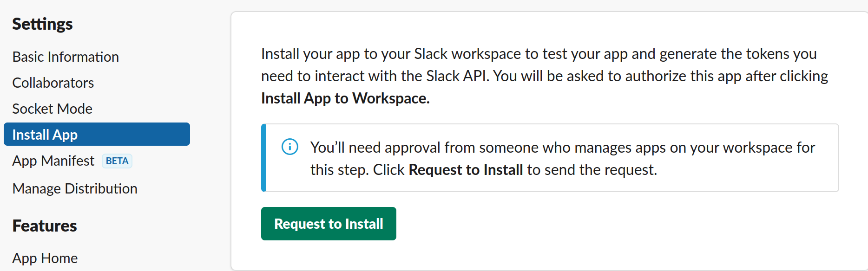Open the App Manifest page
Image resolution: width=868 pixels, height=271 pixels.
53,161
